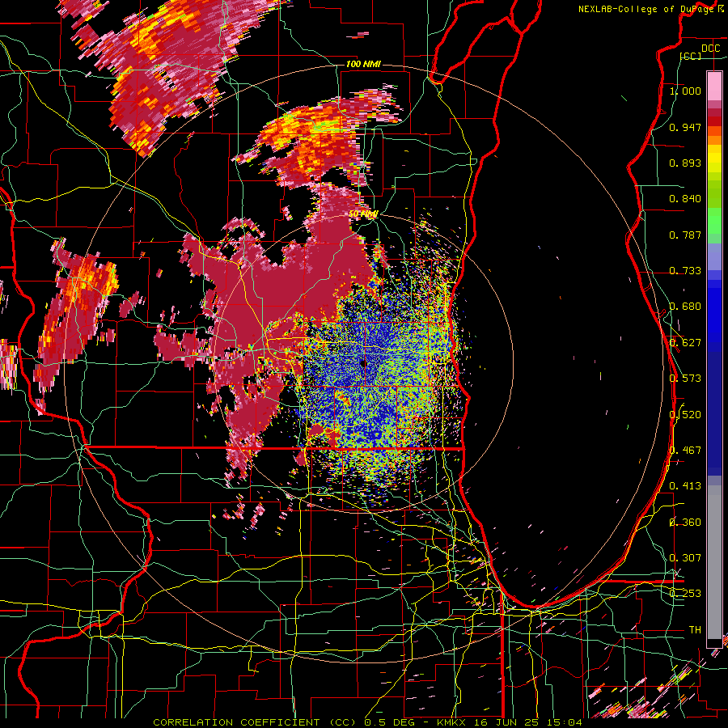Screen dimensions: 728x728
Task: Select the 0.733 color scale value
Action: (685, 271)
